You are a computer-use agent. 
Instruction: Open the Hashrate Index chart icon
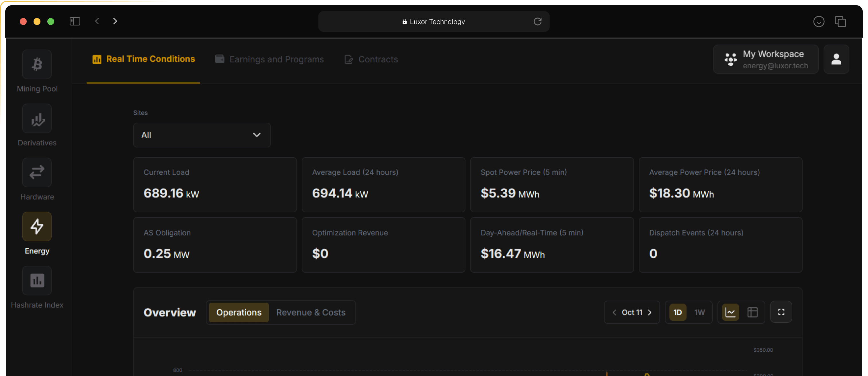click(37, 280)
